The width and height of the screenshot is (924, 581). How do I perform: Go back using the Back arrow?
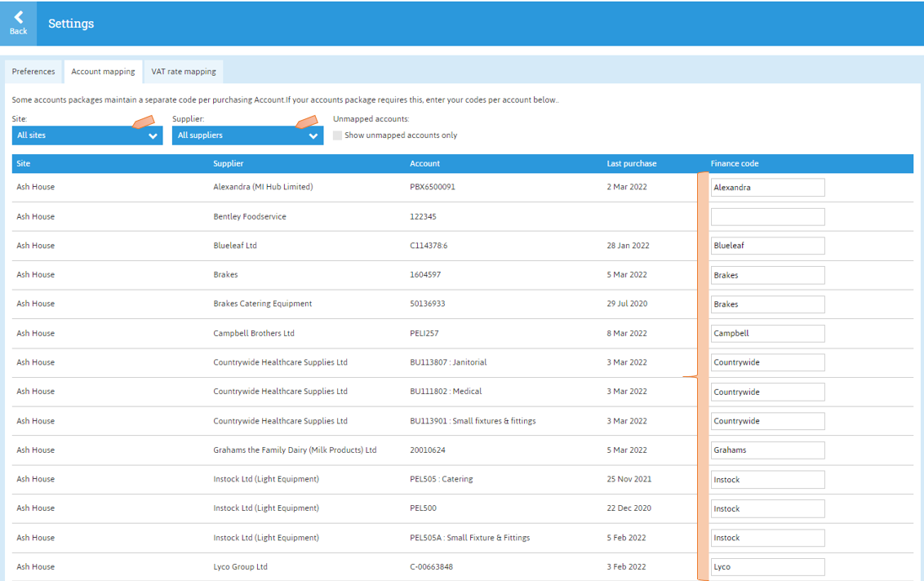(18, 23)
